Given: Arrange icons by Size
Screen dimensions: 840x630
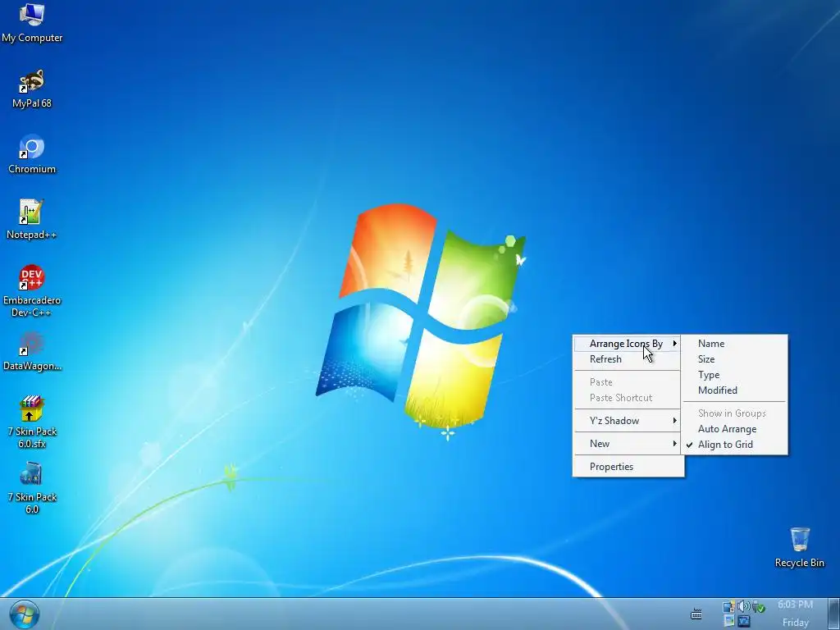Looking at the screenshot, I should pyautogui.click(x=734, y=359).
